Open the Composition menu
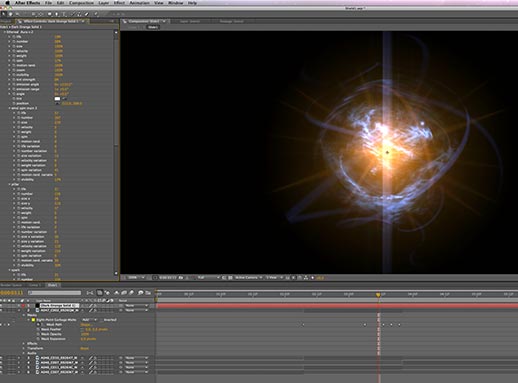This screenshot has width=518, height=383. 81,3
